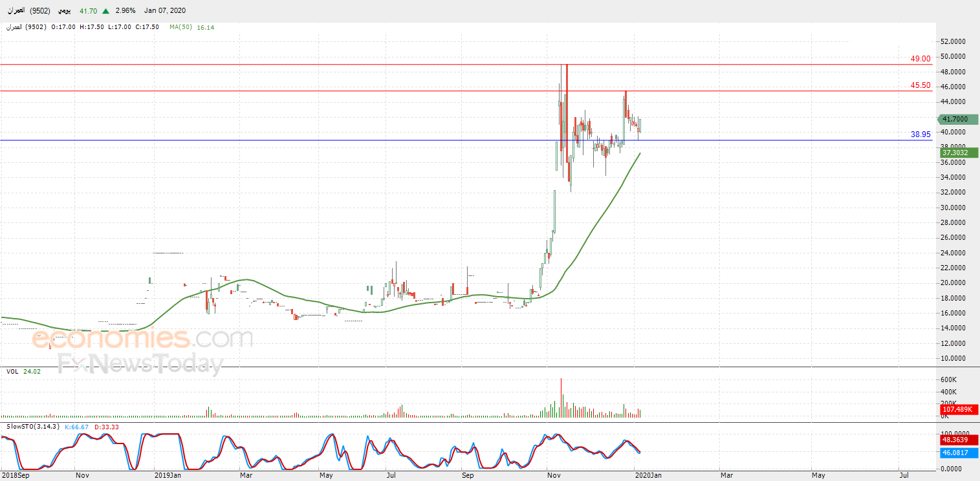Viewport: 980px width, 481px height.
Task: Select the red 49.00 resistance line label
Action: click(x=920, y=59)
